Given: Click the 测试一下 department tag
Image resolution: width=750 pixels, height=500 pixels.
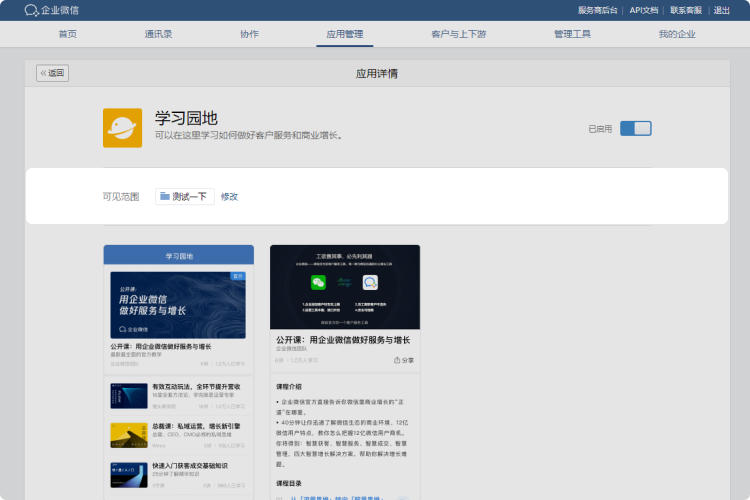Looking at the screenshot, I should 185,197.
